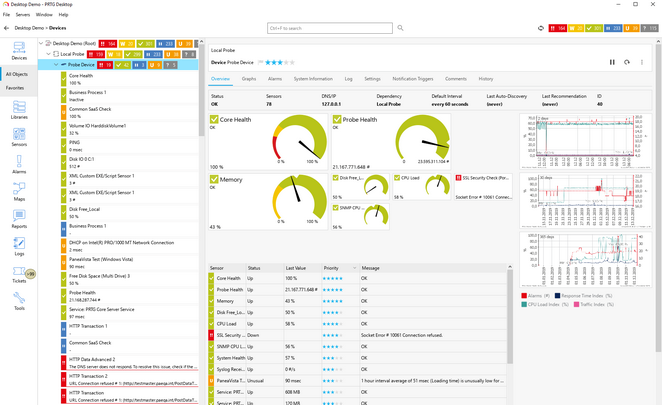Image resolution: width=662 pixels, height=405 pixels.
Task: Pause the Probe Device with the pause icon
Action: pyautogui.click(x=612, y=62)
